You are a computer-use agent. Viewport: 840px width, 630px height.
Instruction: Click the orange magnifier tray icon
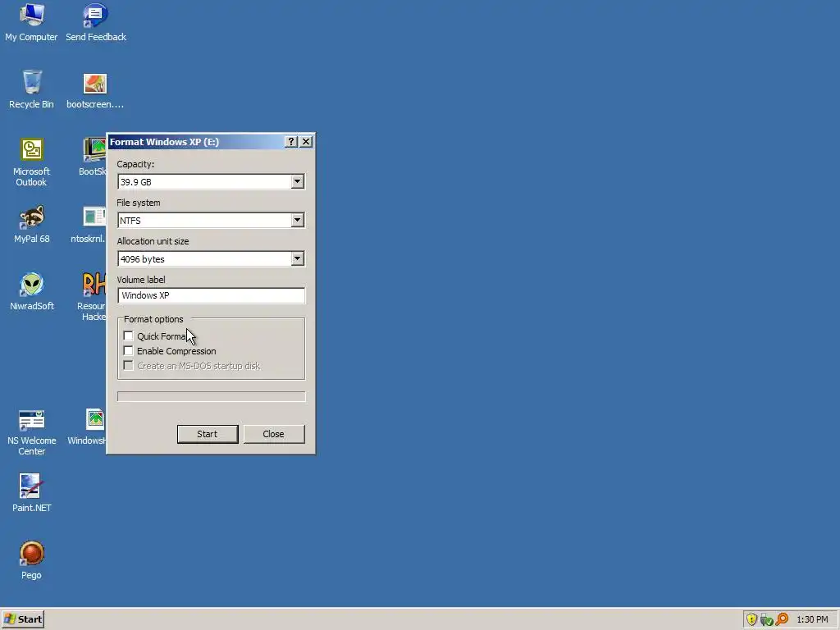click(x=782, y=619)
